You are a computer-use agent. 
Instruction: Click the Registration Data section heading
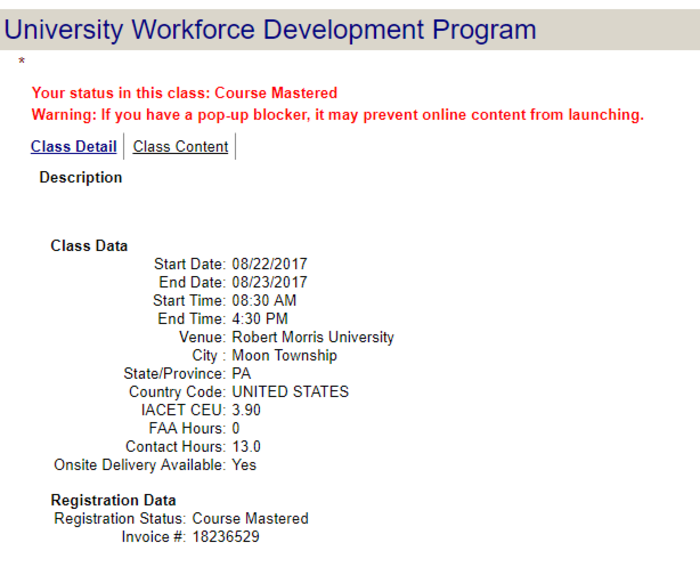click(113, 500)
